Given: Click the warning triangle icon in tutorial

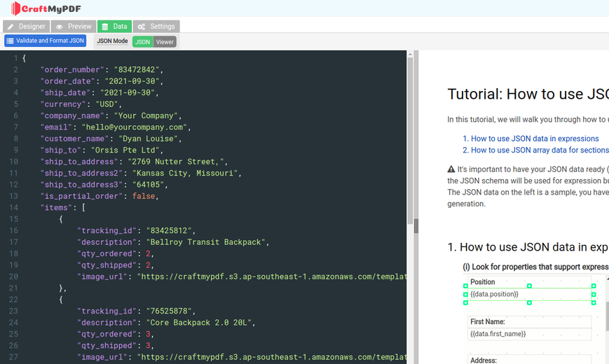Looking at the screenshot, I should 451,169.
